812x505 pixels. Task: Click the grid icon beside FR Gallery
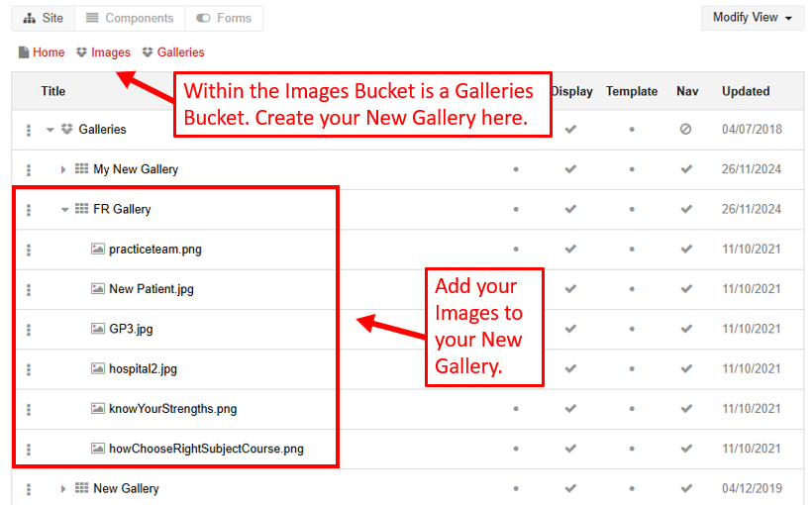coord(81,209)
